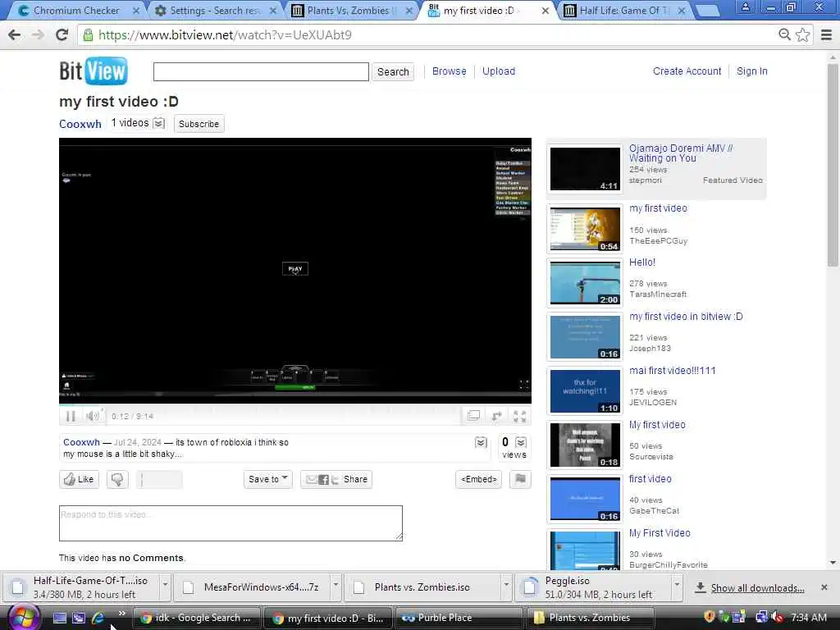Click the Share button
840x630 pixels.
[x=336, y=479]
